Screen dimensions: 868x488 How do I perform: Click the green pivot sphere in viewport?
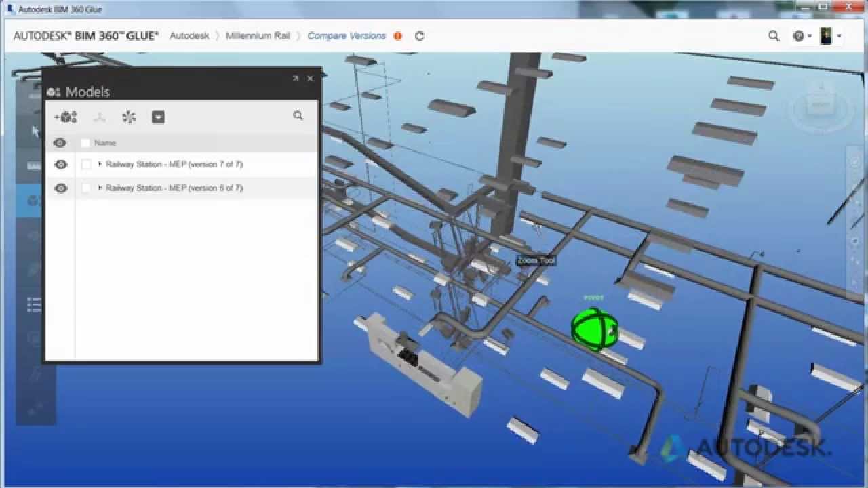pos(595,329)
